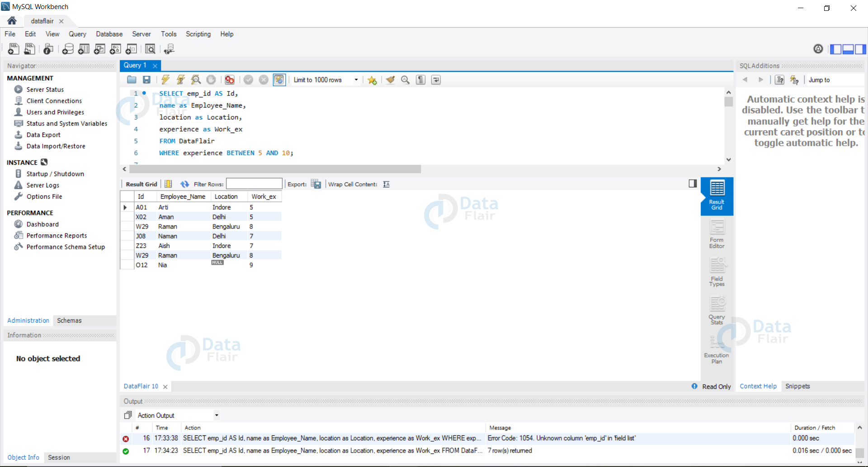This screenshot has width=868, height=467.
Task: Open Startup / Shutdown
Action: tap(55, 174)
